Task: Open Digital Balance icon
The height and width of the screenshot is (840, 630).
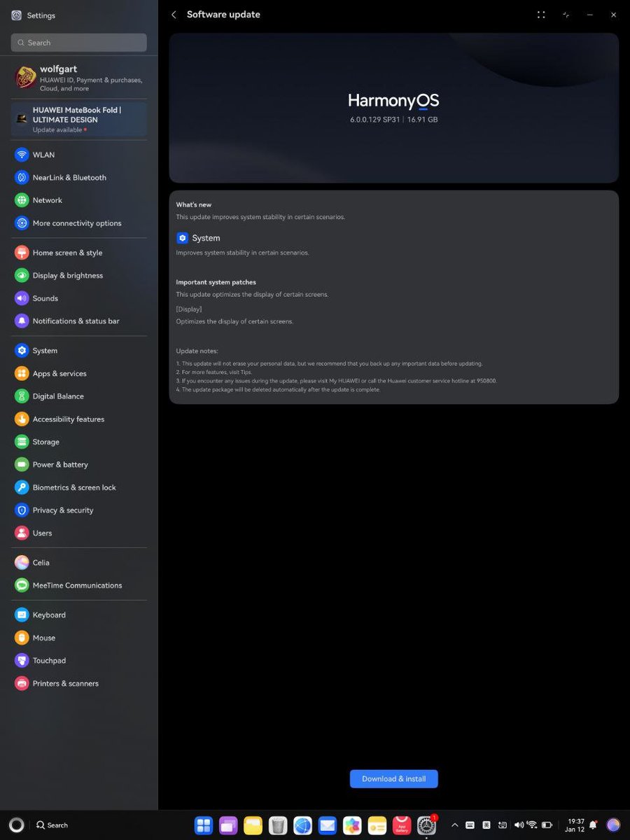Action: (22, 396)
